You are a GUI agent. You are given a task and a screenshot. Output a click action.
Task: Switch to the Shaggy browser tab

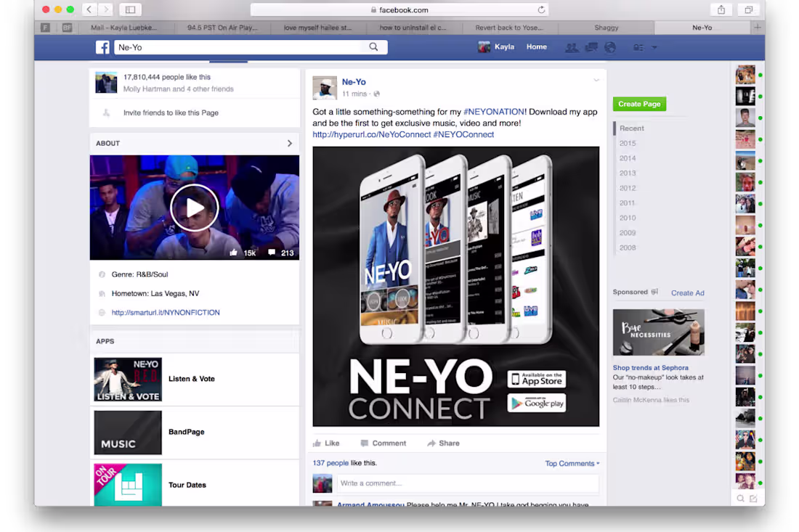pos(607,27)
